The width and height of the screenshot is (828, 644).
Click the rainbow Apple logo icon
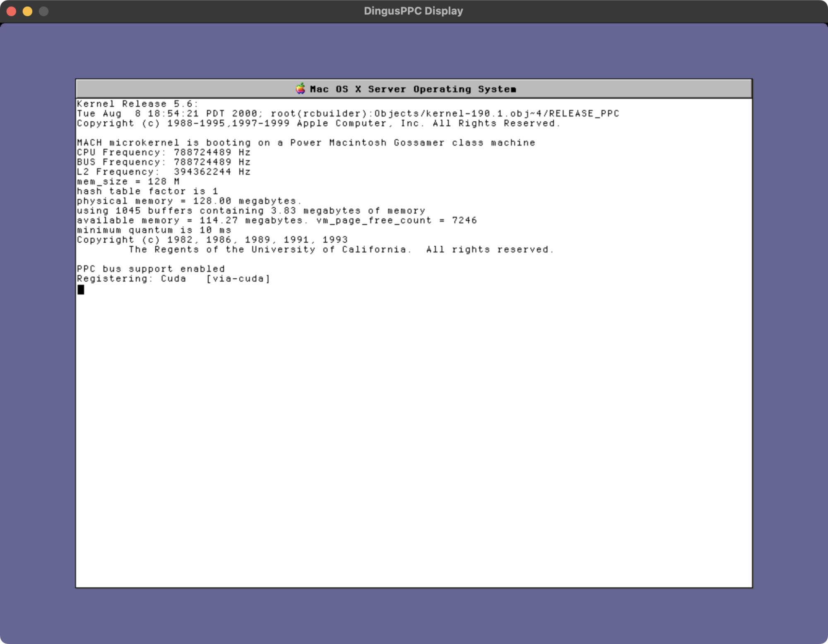(301, 89)
